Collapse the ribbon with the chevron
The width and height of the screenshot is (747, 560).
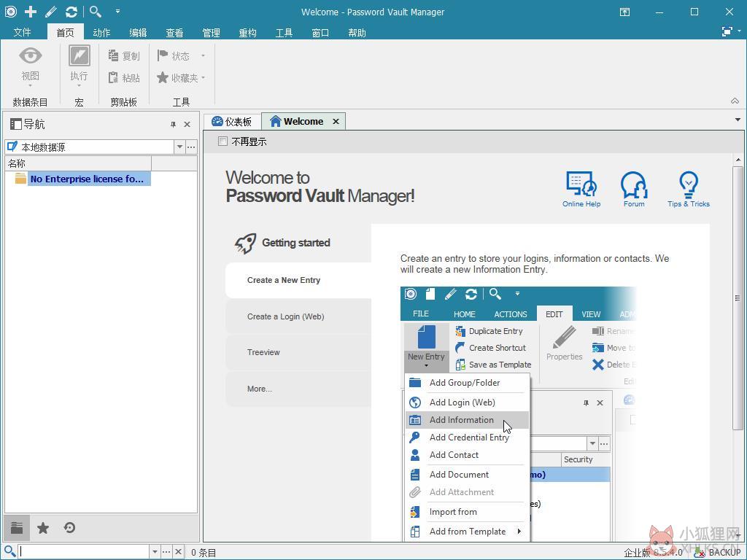click(735, 101)
